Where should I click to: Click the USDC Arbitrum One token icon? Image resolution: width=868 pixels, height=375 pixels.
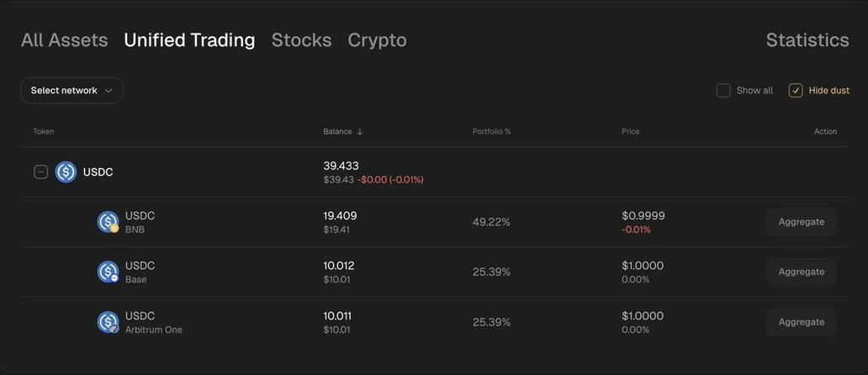pos(108,322)
